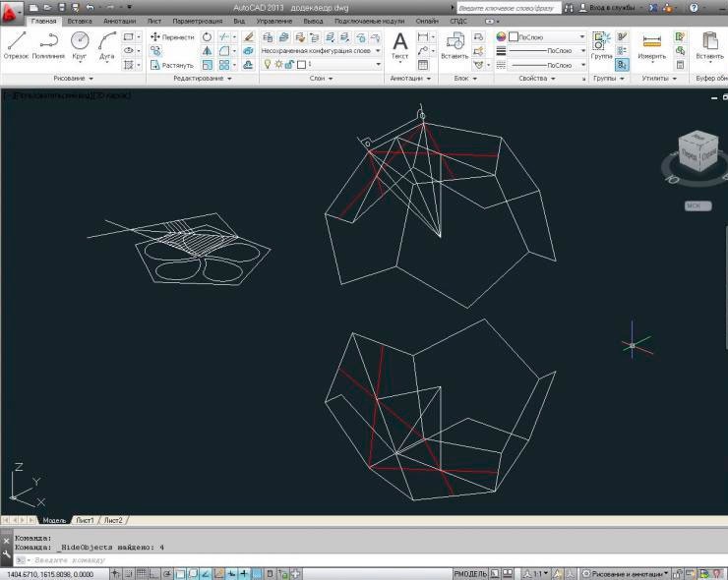The height and width of the screenshot is (580, 728).
Task: Open the layer configuration dropdown
Action: click(320, 50)
